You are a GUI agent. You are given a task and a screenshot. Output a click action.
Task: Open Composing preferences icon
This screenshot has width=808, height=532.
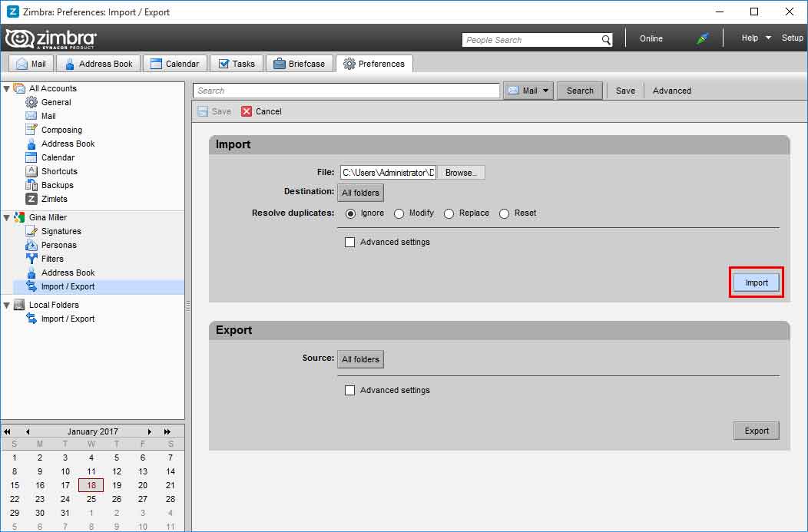(x=31, y=130)
